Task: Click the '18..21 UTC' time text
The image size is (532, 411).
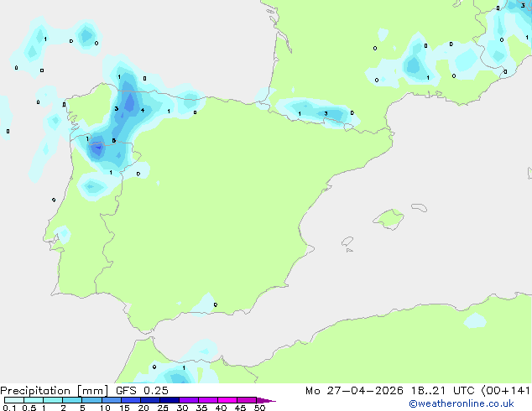Action: coord(442,391)
